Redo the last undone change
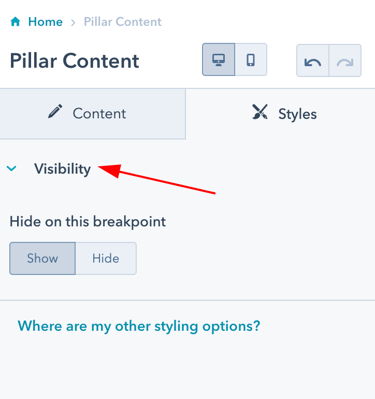Viewport: 375px width, 399px height. pos(345,61)
